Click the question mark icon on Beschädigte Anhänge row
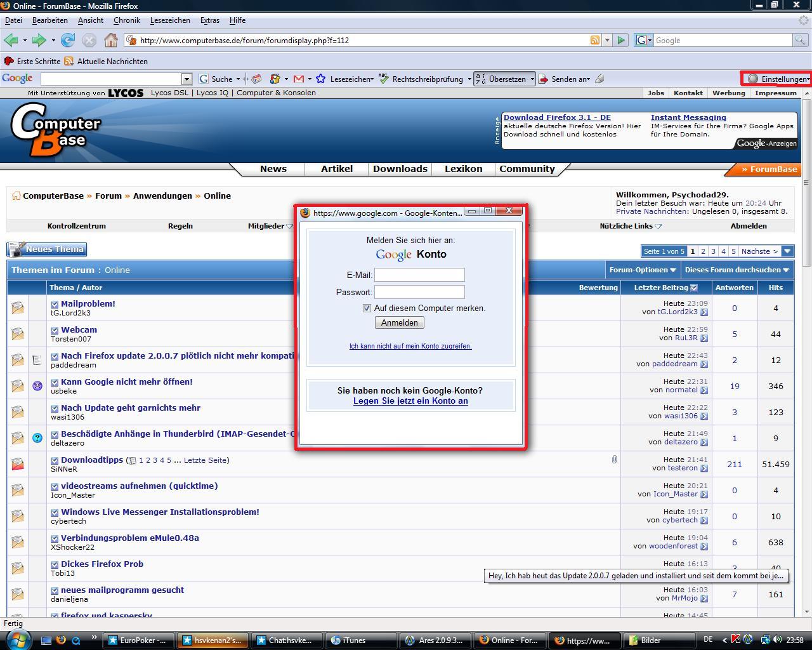The width and height of the screenshot is (812, 650). click(37, 438)
